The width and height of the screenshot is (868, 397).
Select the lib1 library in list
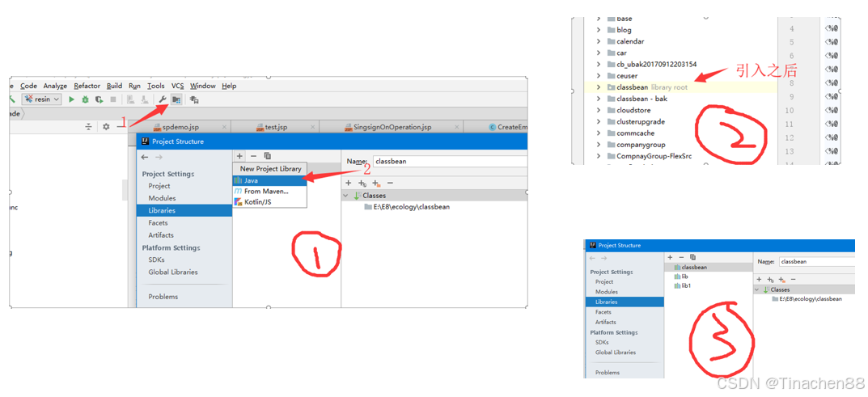click(x=686, y=285)
